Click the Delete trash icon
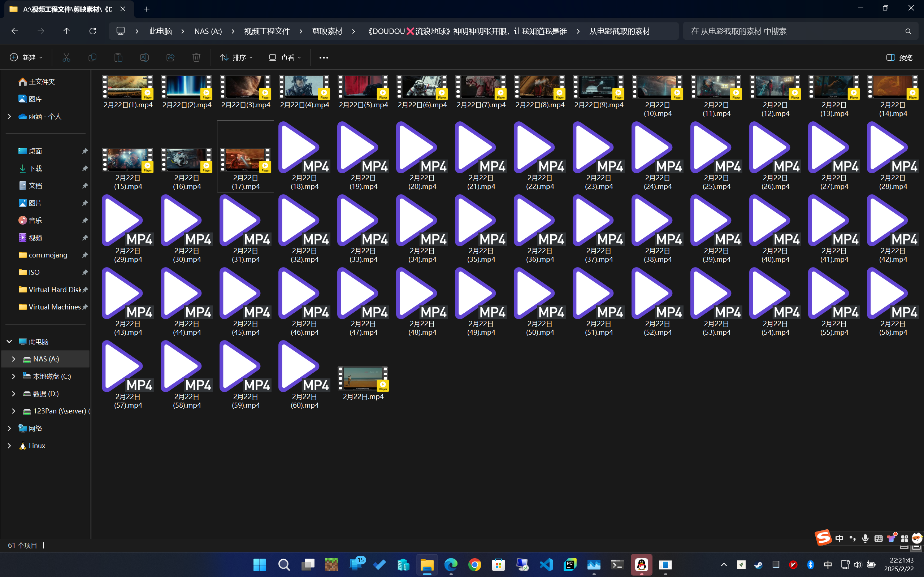 click(x=196, y=57)
